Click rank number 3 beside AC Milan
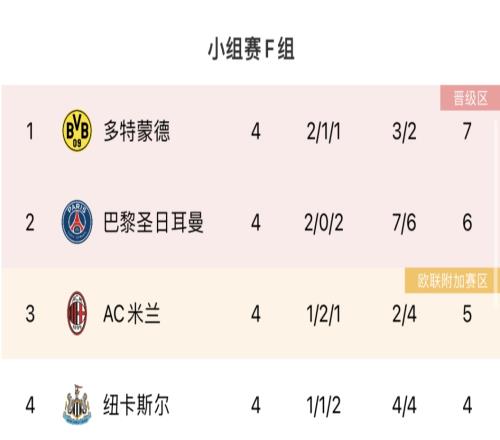 (x=30, y=314)
